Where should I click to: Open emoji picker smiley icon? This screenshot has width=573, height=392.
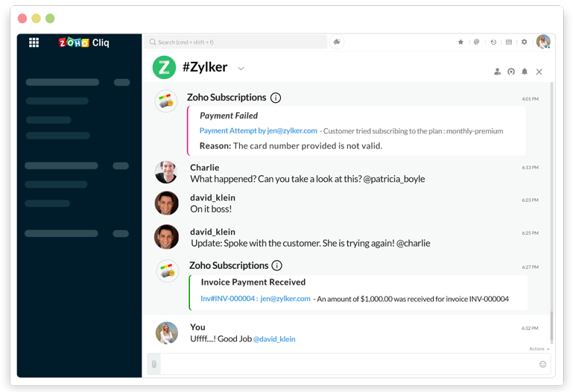click(x=542, y=364)
